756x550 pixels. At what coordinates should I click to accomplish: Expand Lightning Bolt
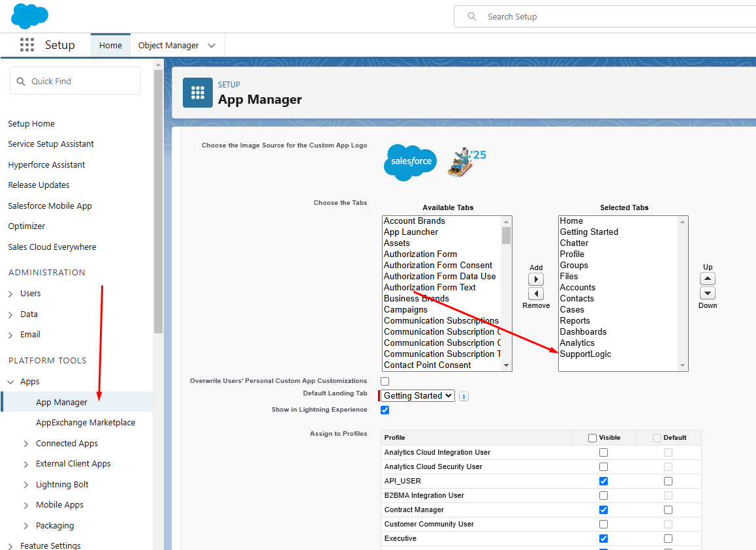coord(26,485)
